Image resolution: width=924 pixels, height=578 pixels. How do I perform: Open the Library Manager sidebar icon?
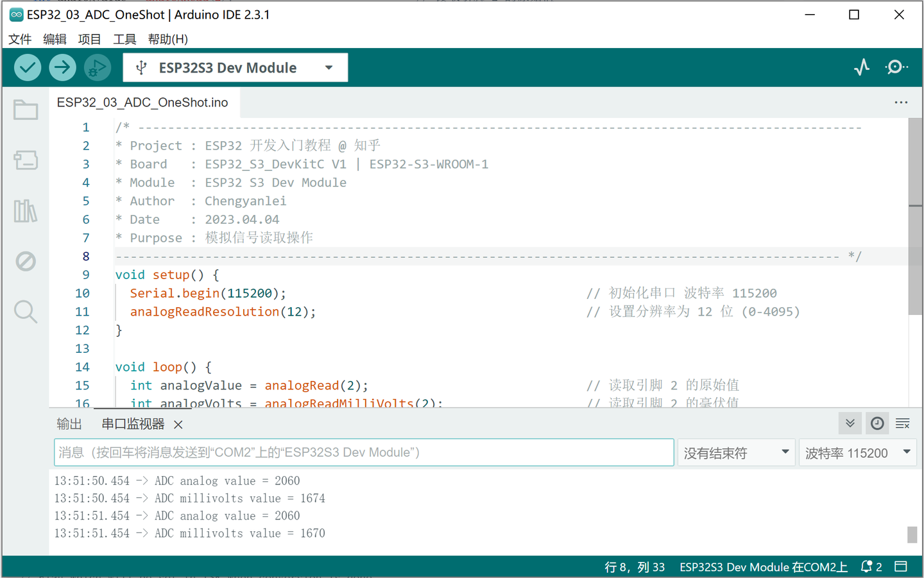coord(25,211)
